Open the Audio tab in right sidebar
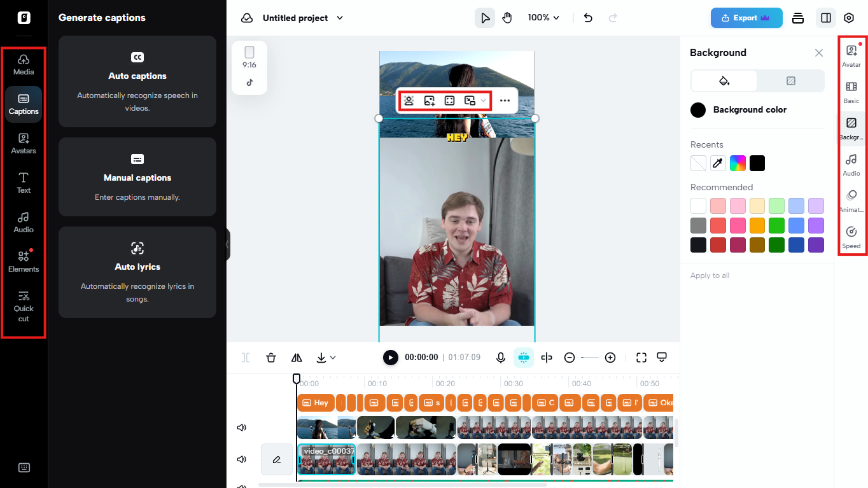868x488 pixels. tap(851, 164)
